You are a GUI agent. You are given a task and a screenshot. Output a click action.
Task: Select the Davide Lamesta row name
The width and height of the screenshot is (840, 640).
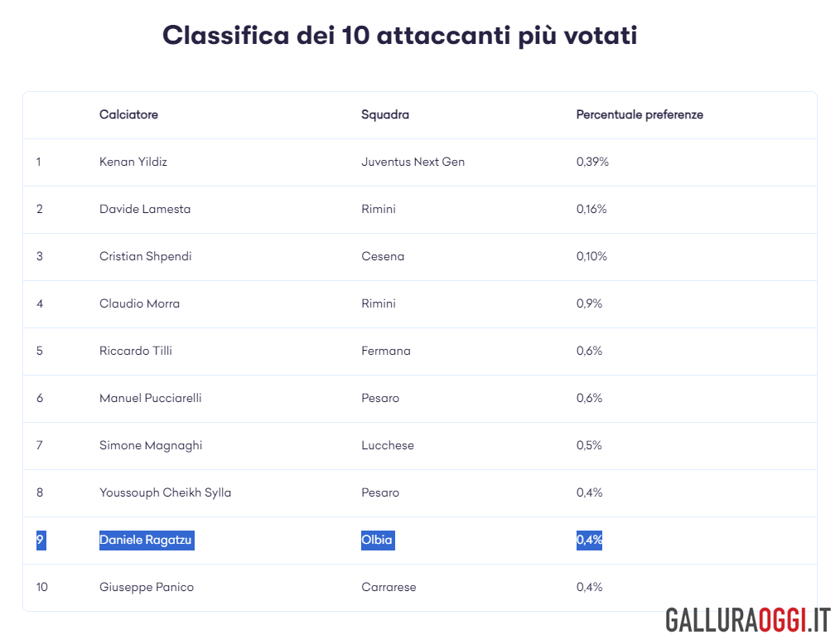(x=145, y=209)
